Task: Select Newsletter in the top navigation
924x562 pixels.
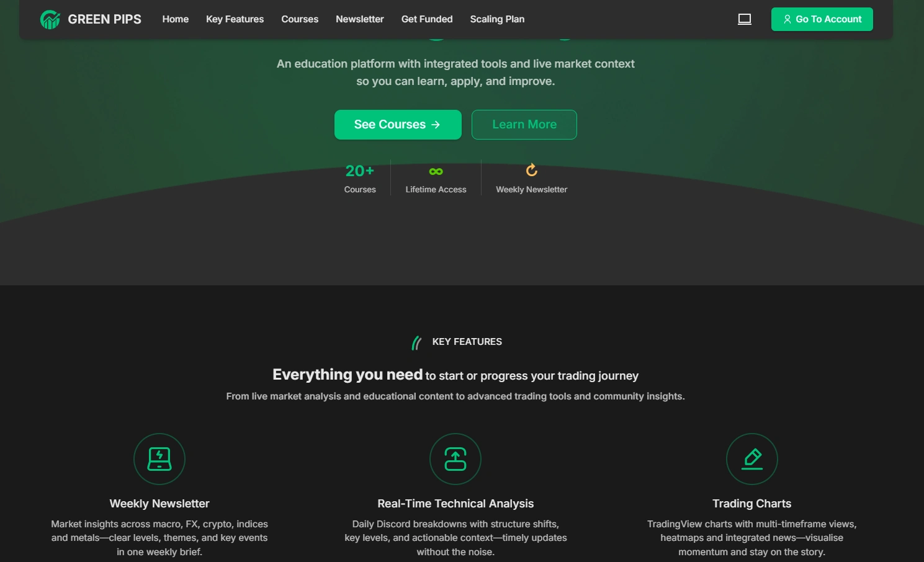Action: click(360, 19)
